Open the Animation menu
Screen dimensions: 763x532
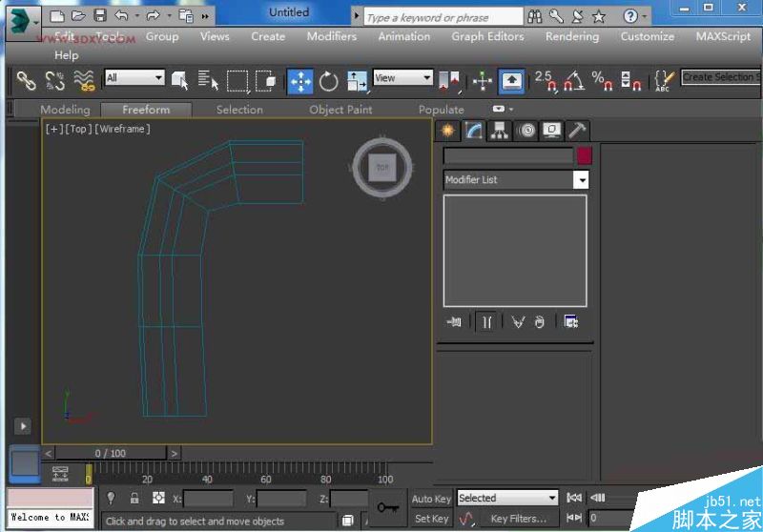(404, 36)
